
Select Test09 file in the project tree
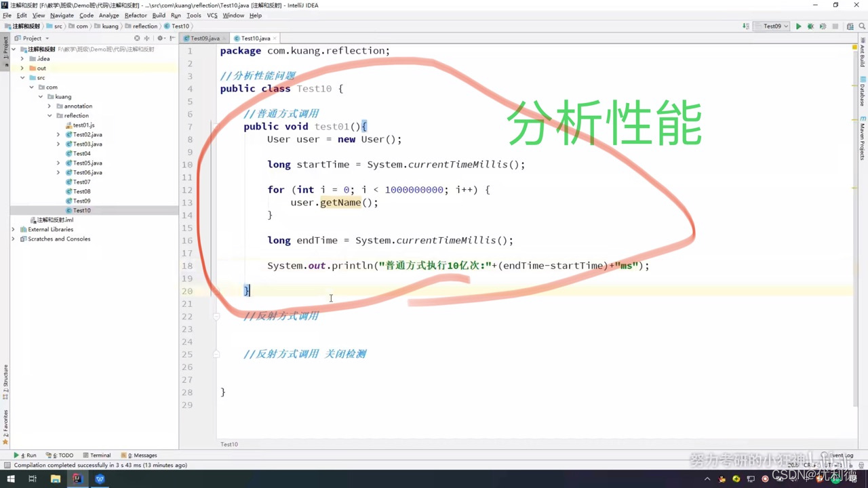click(x=81, y=201)
